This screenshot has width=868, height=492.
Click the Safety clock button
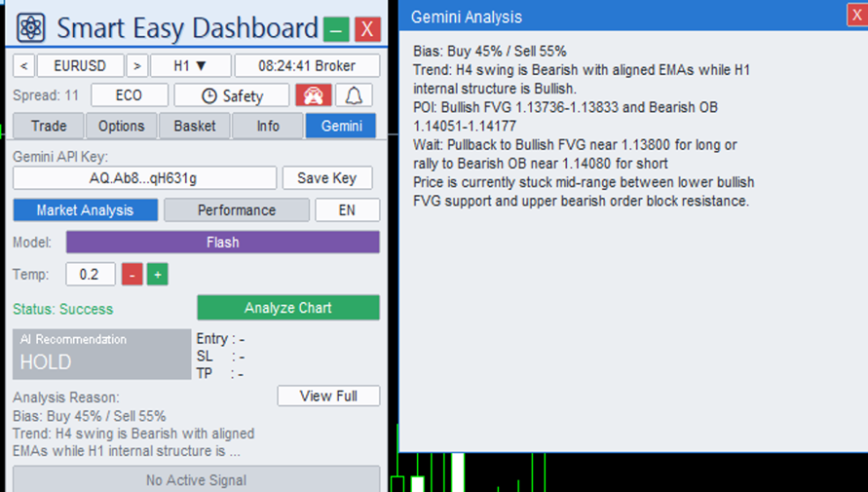232,95
